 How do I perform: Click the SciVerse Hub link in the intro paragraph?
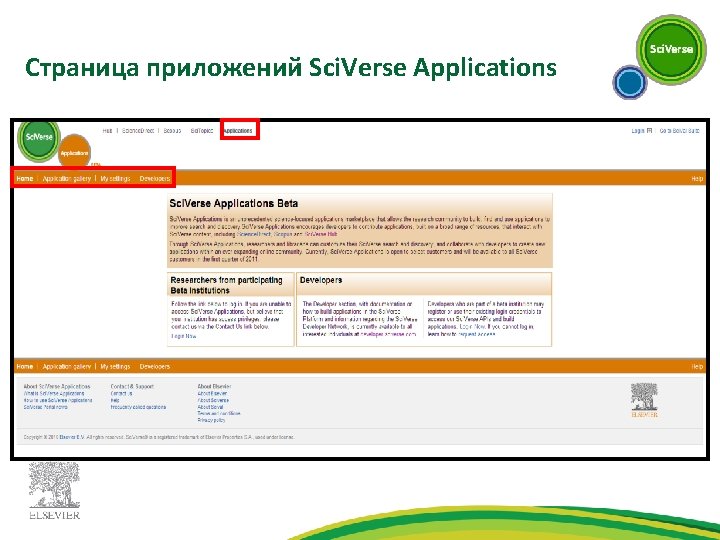[x=321, y=234]
